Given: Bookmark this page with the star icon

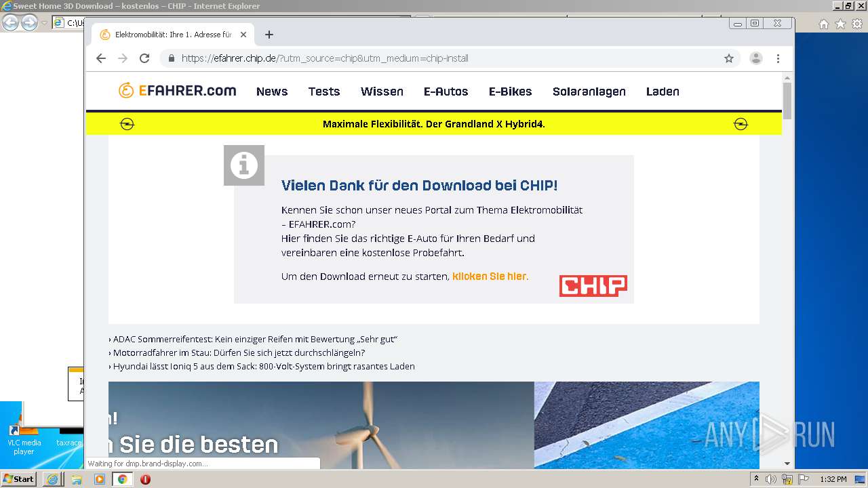Looking at the screenshot, I should (x=729, y=58).
